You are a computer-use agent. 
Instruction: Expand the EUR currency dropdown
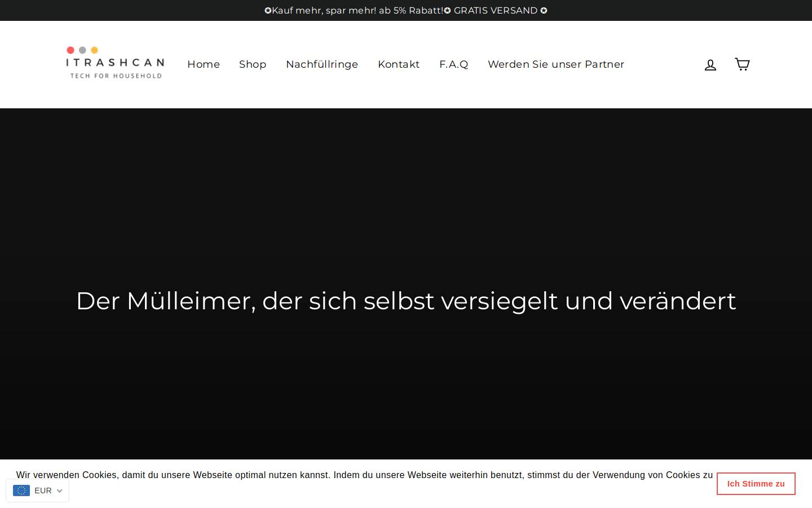click(37, 491)
